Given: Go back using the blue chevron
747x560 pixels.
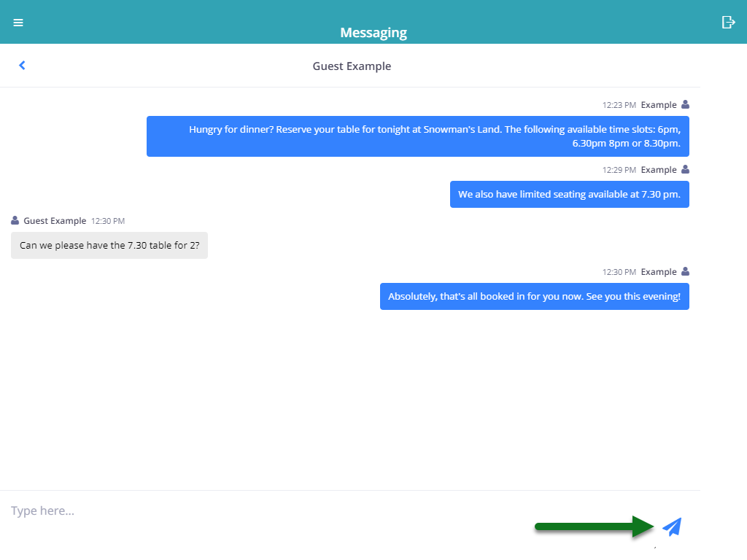Looking at the screenshot, I should click(x=22, y=65).
